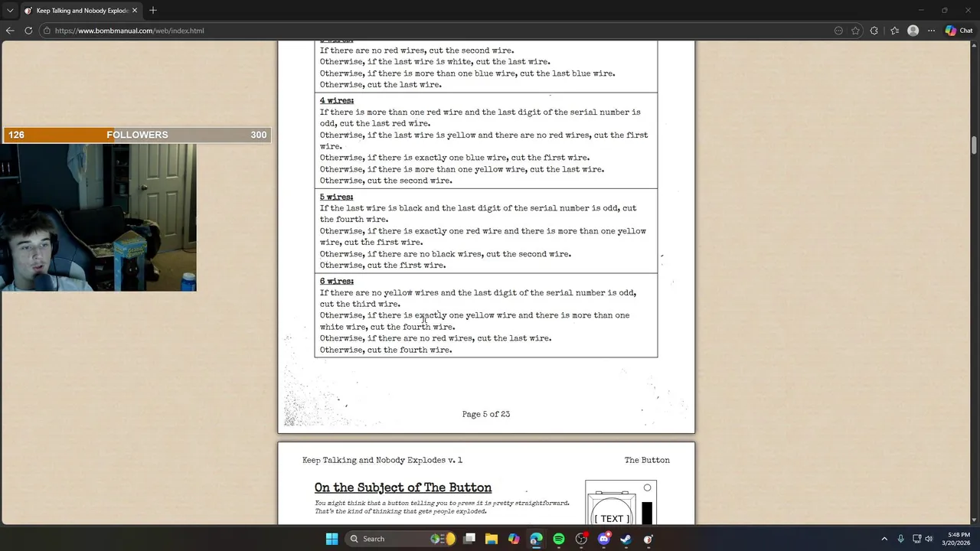980x551 pixels.
Task: Open Discord from taskbar
Action: (x=603, y=539)
